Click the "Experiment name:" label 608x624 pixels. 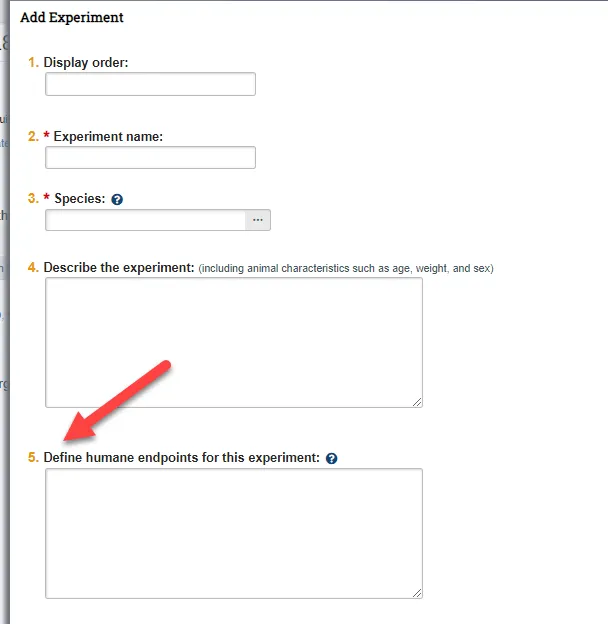(108, 136)
